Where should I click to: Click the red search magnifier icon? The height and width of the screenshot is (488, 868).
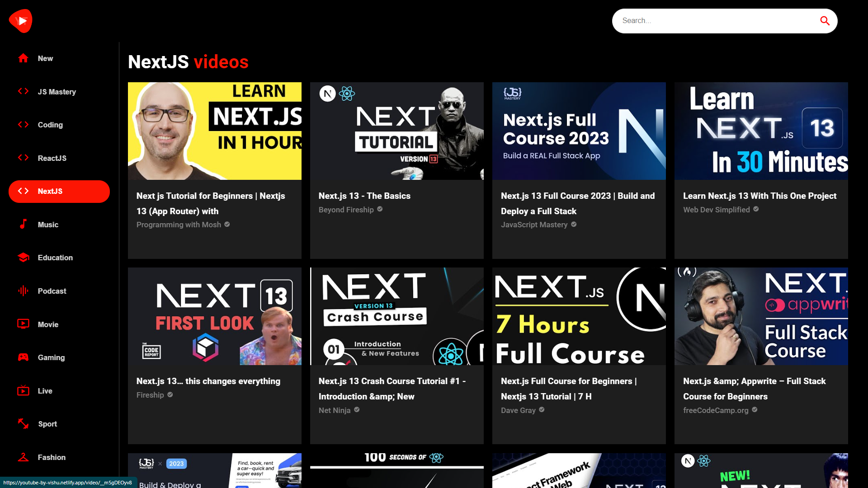click(825, 21)
